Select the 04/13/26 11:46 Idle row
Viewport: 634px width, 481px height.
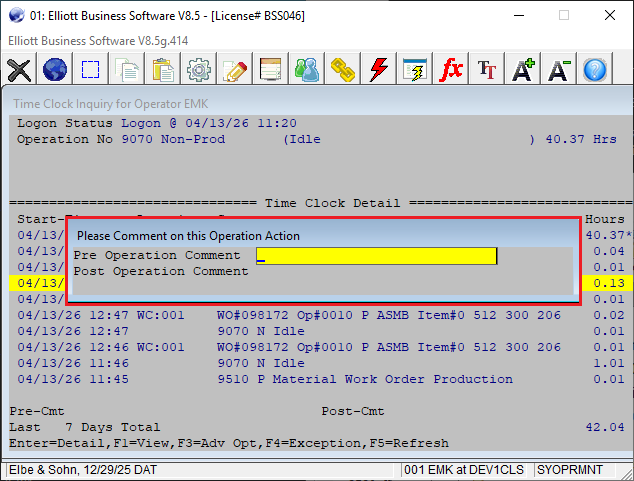click(300, 363)
